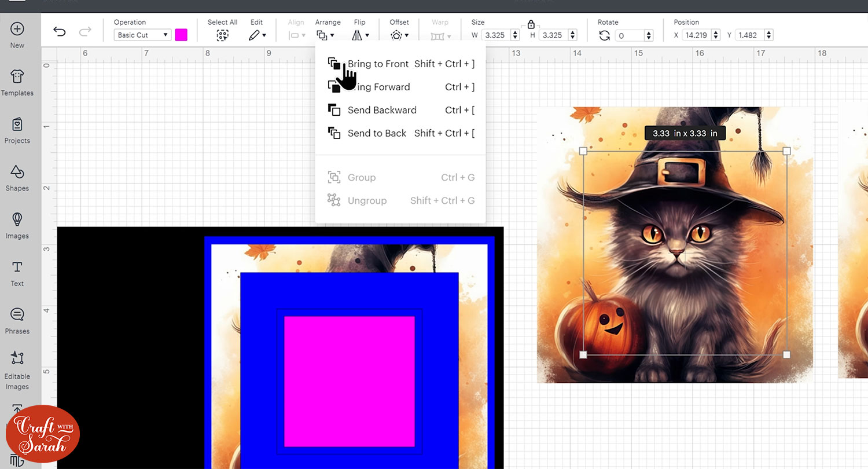The width and height of the screenshot is (868, 469).
Task: Click the New project button
Action: coord(17,35)
